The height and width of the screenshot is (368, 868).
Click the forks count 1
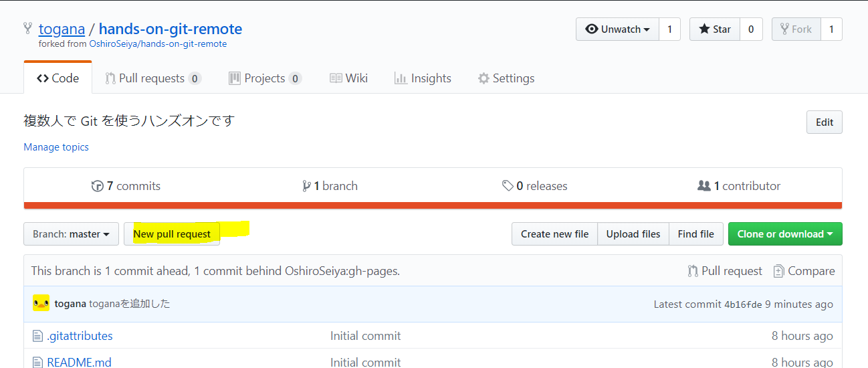tap(831, 29)
